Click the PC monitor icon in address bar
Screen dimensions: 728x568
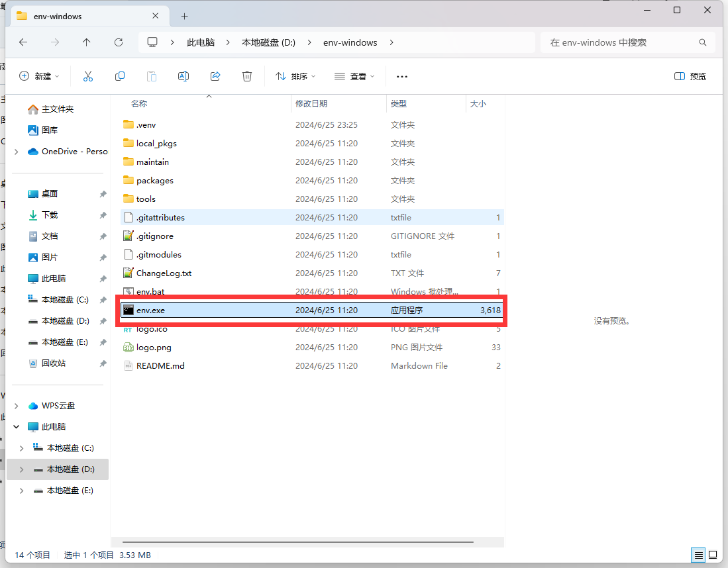click(x=152, y=42)
